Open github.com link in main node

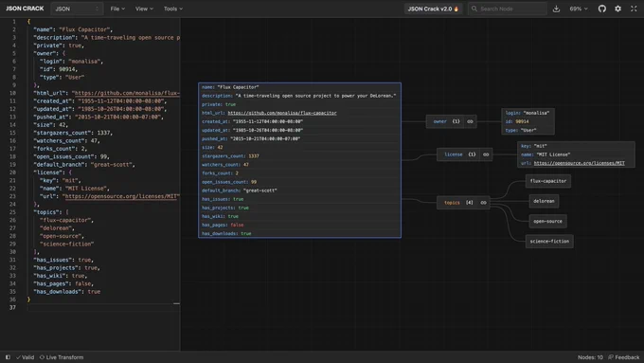click(282, 113)
